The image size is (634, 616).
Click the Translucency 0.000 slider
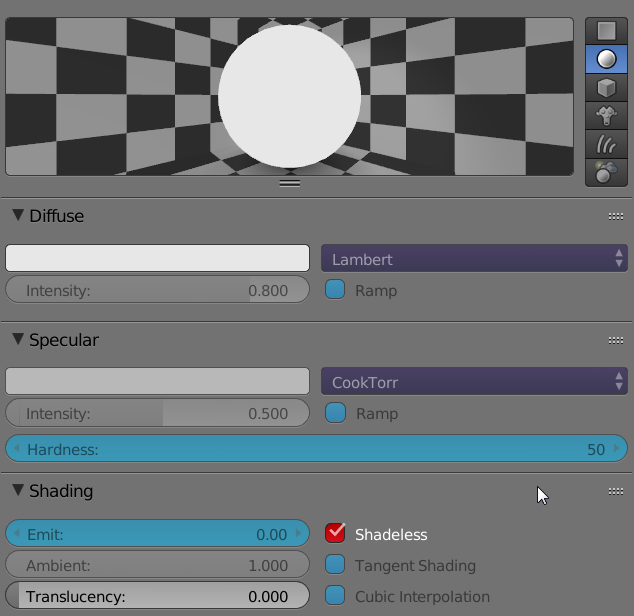[x=157, y=595]
